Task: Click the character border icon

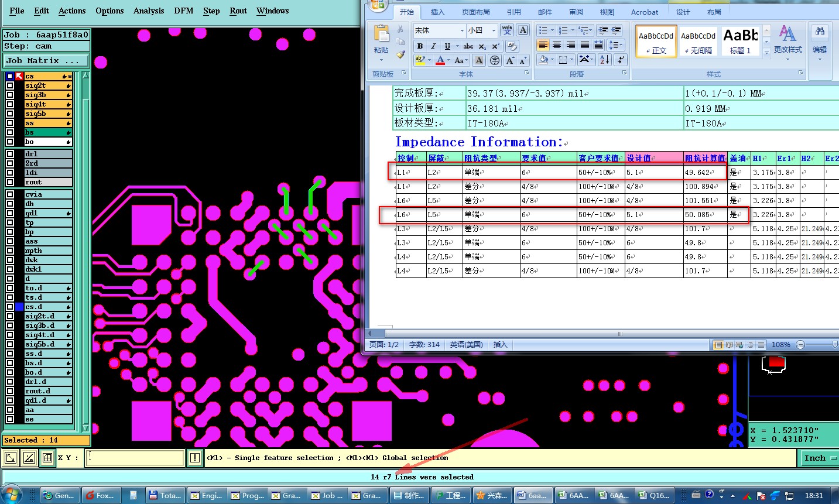Action: click(x=523, y=30)
